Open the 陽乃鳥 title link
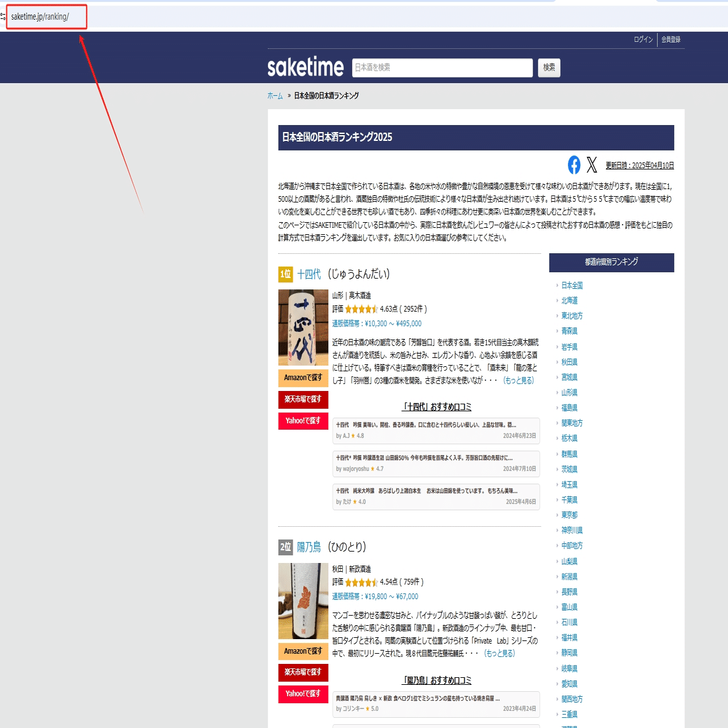 308,547
